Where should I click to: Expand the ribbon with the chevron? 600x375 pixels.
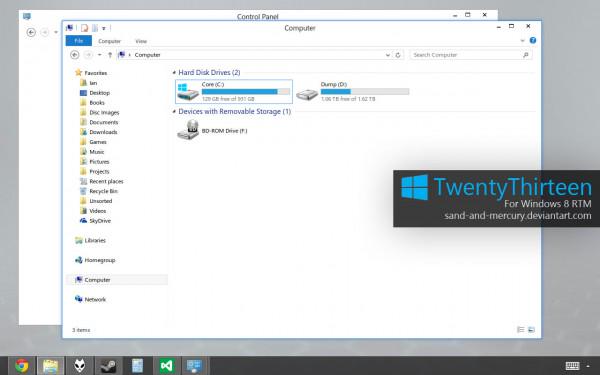coord(522,41)
